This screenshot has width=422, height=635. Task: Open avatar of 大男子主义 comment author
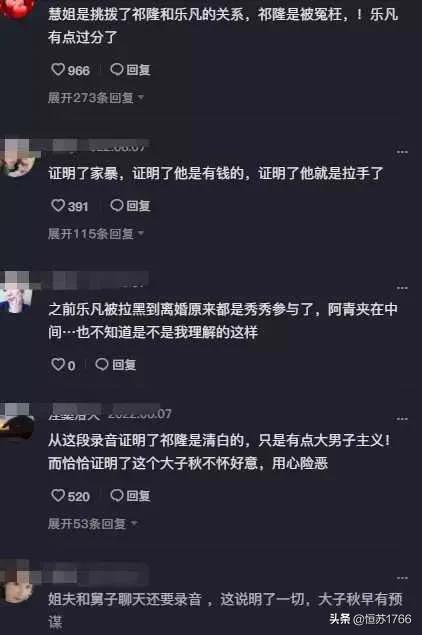pos(16,423)
